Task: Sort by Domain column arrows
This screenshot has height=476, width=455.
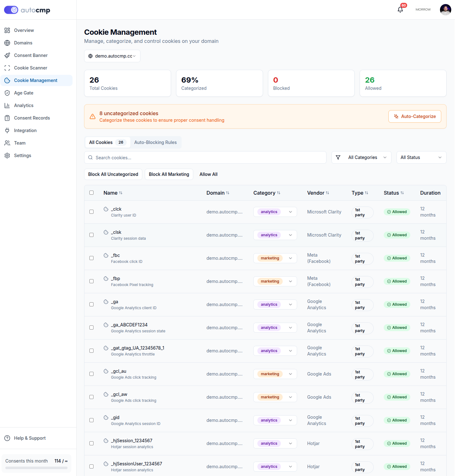Action: tap(228, 193)
